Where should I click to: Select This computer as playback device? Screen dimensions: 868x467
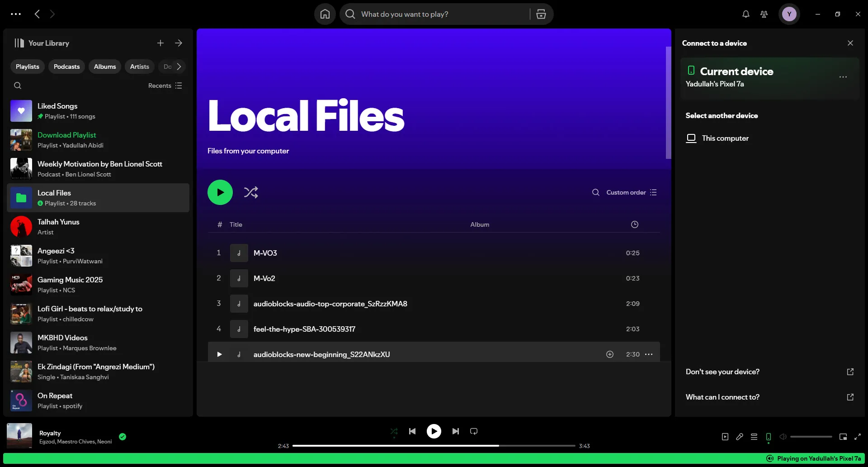[725, 138]
